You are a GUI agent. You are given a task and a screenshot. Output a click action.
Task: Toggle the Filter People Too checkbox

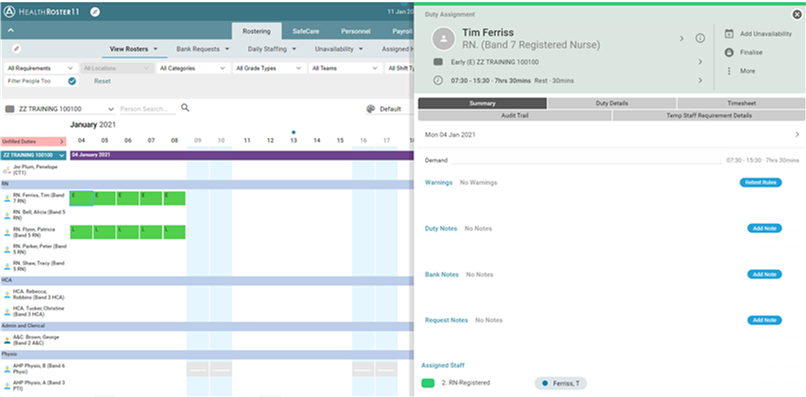(x=72, y=81)
